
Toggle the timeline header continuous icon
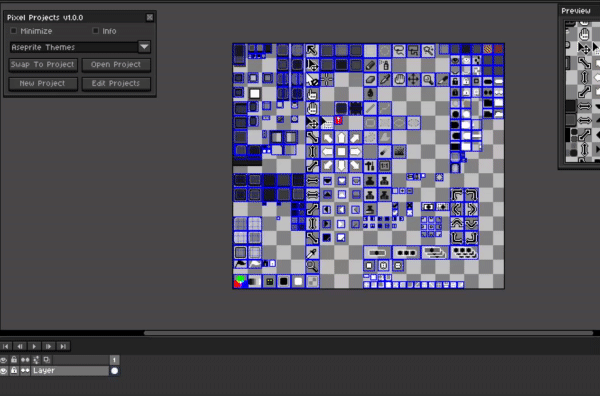25,360
